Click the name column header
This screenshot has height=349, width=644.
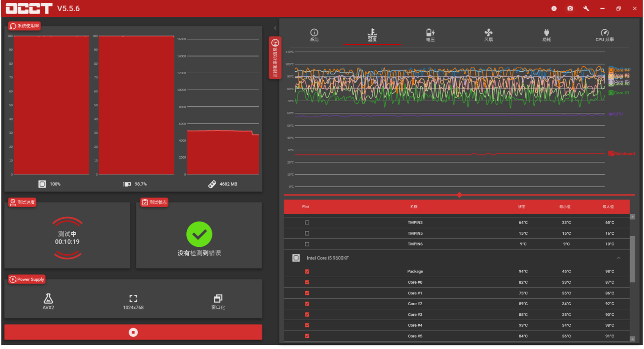point(414,206)
